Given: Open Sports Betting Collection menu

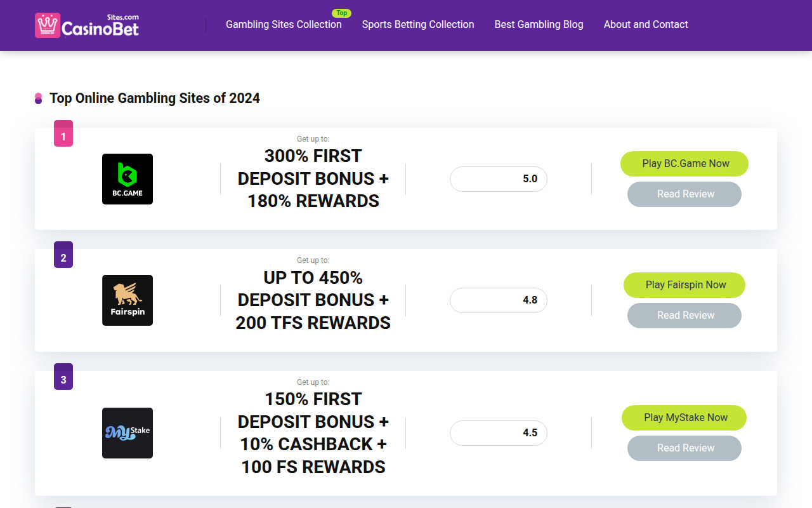Looking at the screenshot, I should pos(418,24).
